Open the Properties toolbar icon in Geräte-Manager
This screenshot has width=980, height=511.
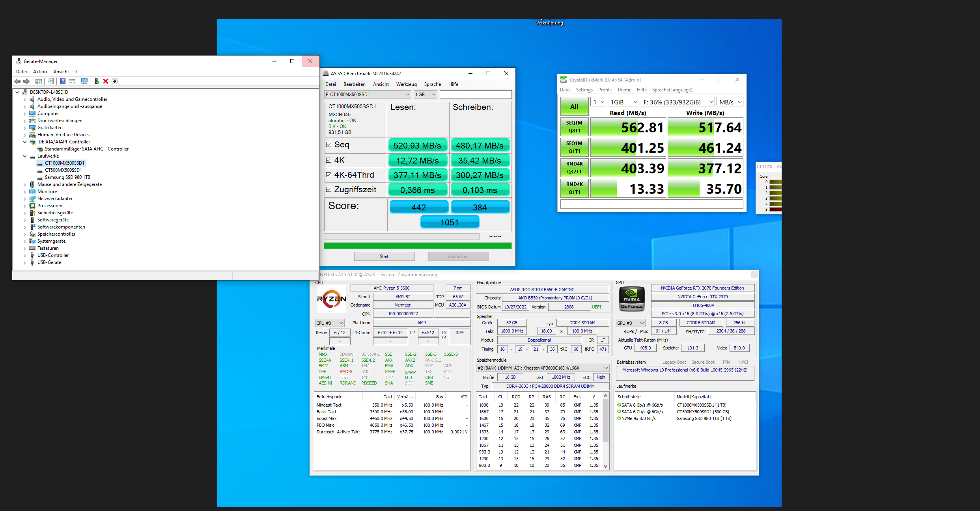[50, 81]
